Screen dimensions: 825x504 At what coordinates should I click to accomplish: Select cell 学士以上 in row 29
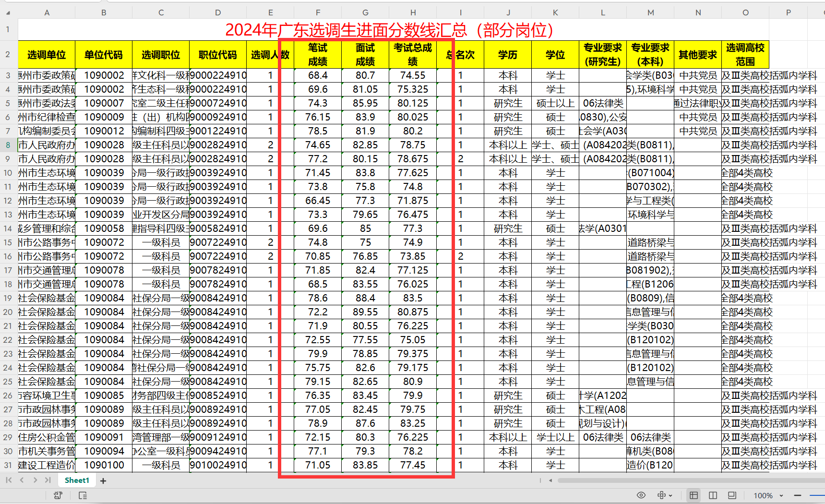point(555,437)
